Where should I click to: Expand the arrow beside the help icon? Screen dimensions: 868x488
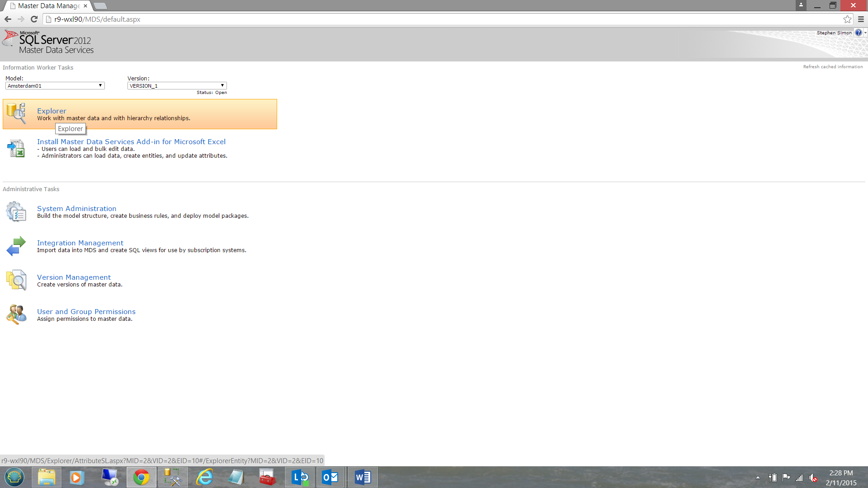pos(865,33)
